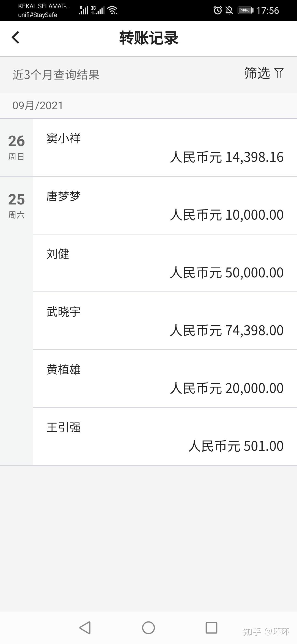Tap the 人民币元 74,398.00 amount
Image resolution: width=297 pixels, height=644 pixels.
[227, 330]
